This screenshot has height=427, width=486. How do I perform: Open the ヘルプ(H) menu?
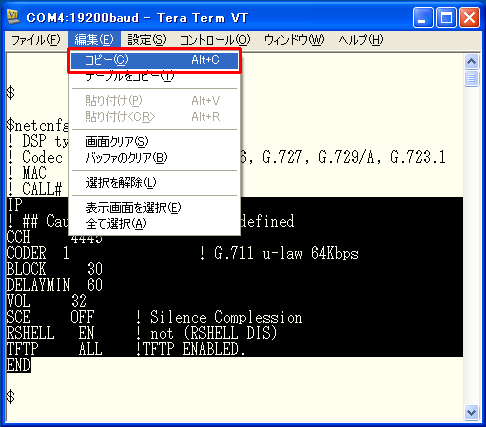(x=361, y=40)
